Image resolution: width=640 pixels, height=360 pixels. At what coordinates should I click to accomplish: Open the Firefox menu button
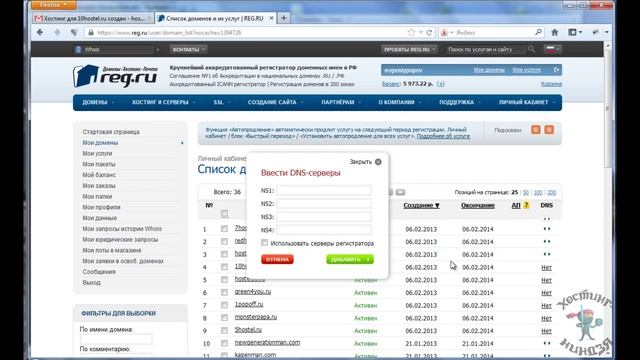53,4
